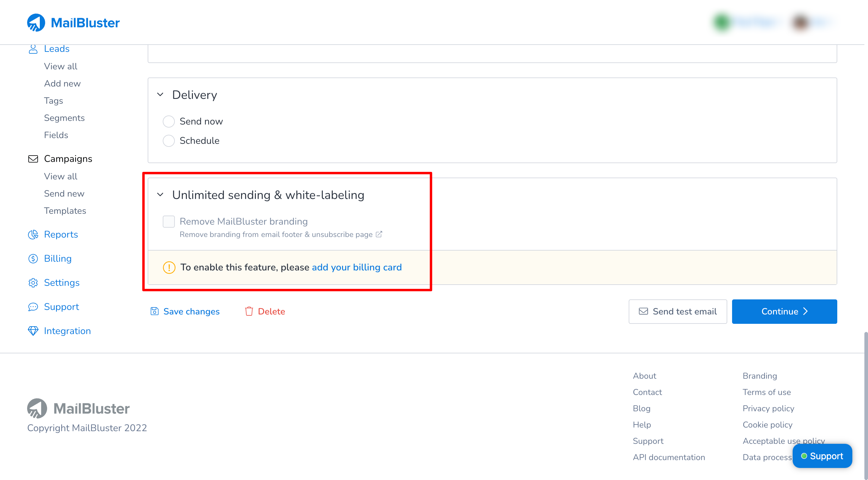
Task: Open Reports in the sidebar
Action: point(61,235)
